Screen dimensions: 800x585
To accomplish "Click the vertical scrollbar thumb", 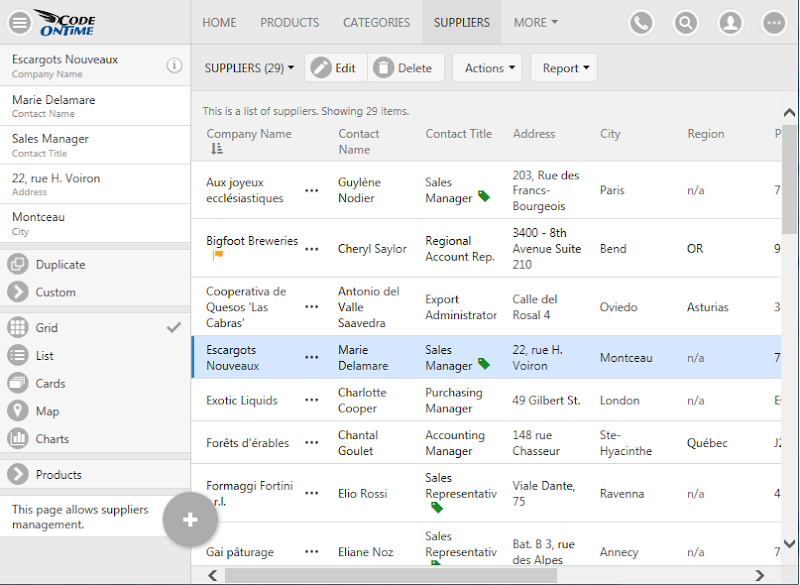I will 790,179.
